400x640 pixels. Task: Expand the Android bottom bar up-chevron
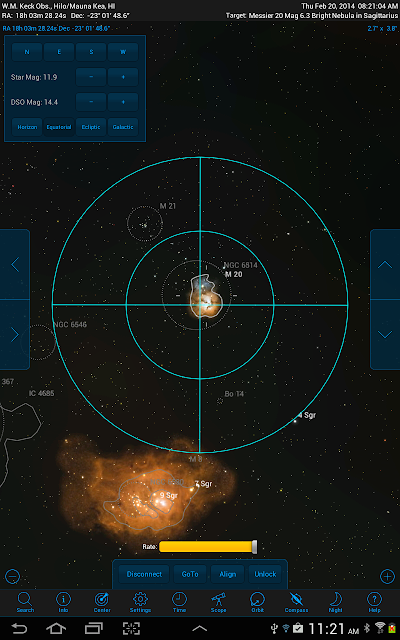200,629
